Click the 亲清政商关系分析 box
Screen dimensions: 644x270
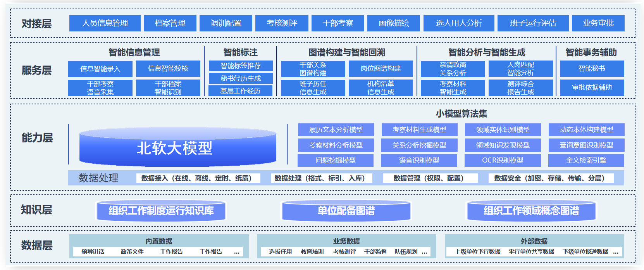point(453,69)
